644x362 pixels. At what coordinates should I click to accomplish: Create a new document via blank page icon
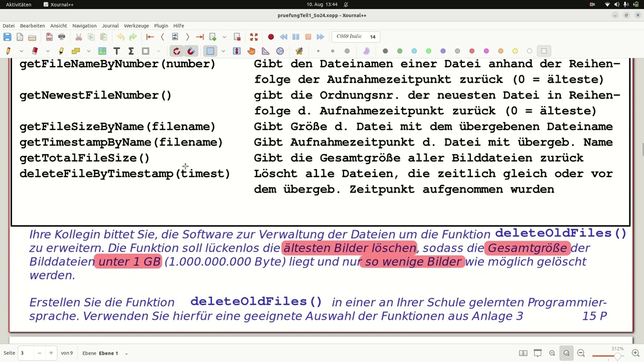pyautogui.click(x=20, y=37)
